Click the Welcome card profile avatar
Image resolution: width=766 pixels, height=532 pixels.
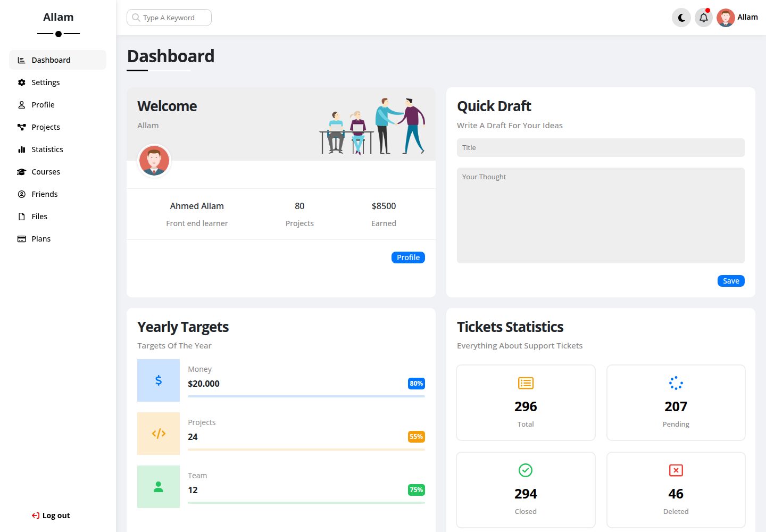[x=154, y=161]
